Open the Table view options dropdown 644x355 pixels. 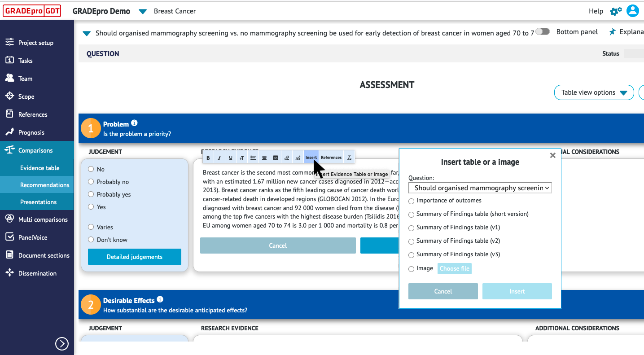pyautogui.click(x=594, y=92)
